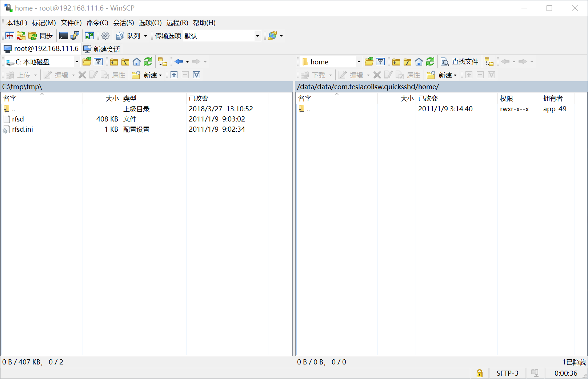Go to local root directory icon
The height and width of the screenshot is (379, 588).
[x=125, y=62]
